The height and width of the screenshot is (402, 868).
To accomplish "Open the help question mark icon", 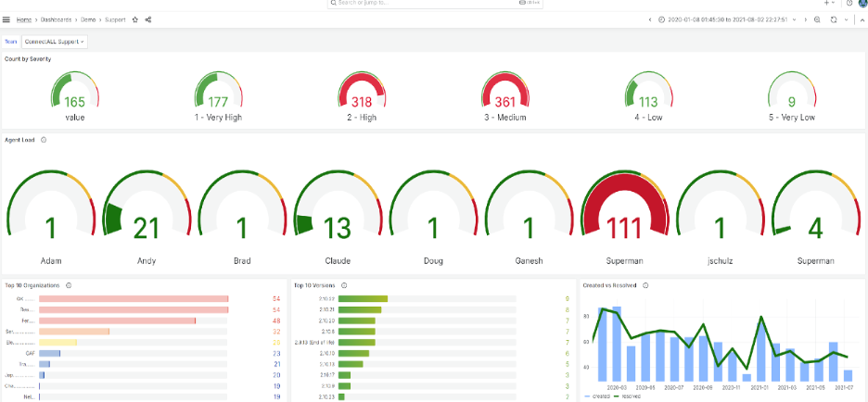I will [849, 3].
